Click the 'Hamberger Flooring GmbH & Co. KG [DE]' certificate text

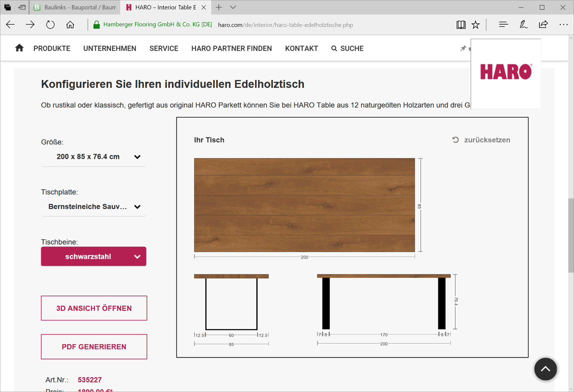[157, 24]
